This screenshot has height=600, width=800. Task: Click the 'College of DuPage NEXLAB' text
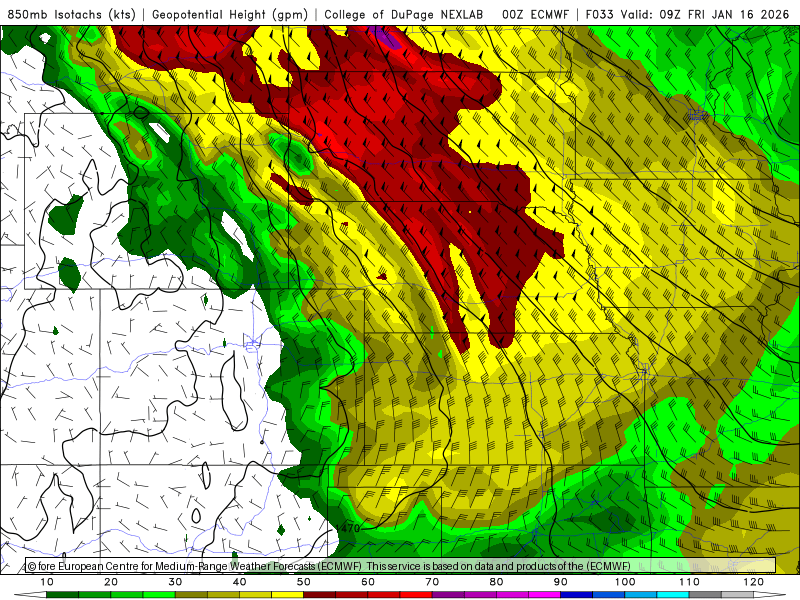pos(404,15)
